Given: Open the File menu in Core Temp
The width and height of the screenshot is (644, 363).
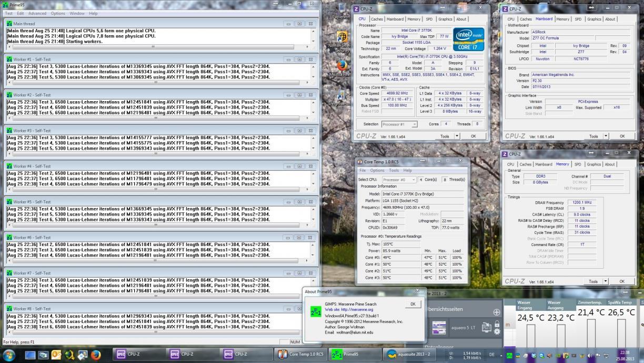Looking at the screenshot, I should coord(363,170).
